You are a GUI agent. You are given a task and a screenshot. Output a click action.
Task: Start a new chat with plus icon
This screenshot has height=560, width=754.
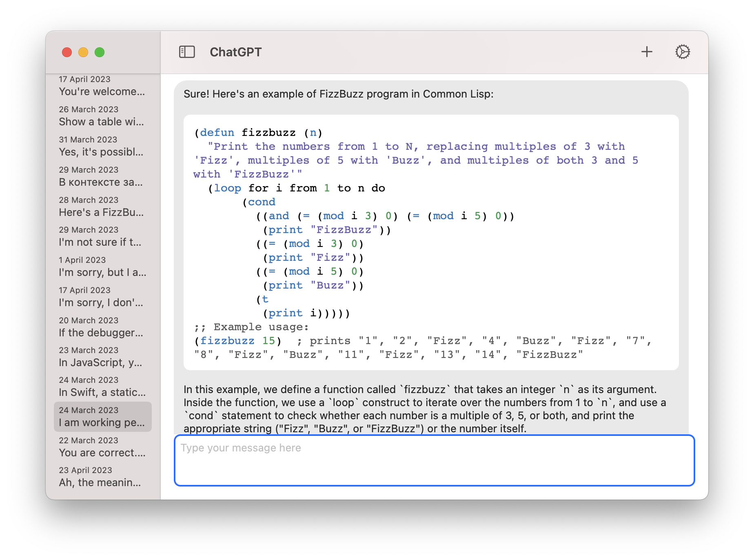pos(647,52)
